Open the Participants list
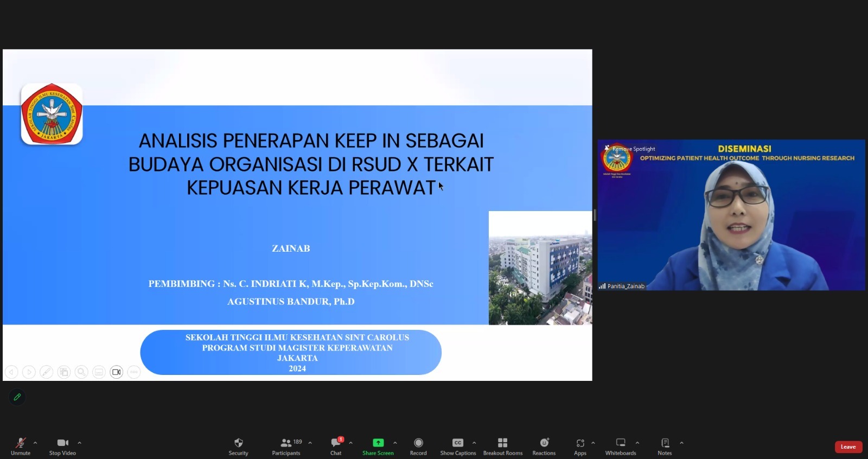 286,447
